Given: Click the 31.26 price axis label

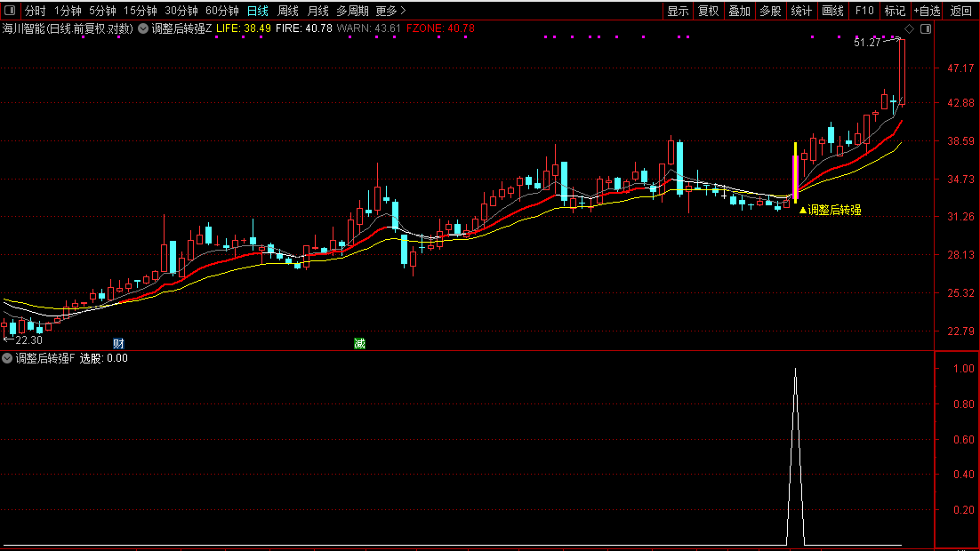Looking at the screenshot, I should tap(960, 217).
